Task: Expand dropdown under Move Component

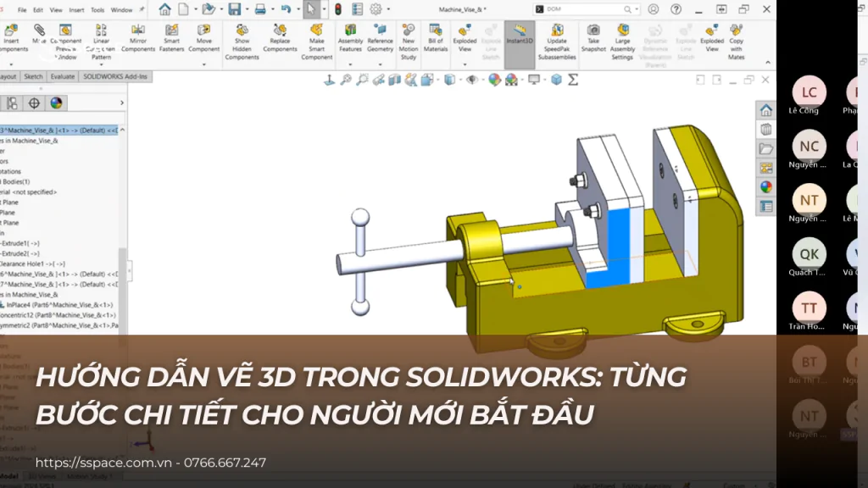Action: pos(203,64)
